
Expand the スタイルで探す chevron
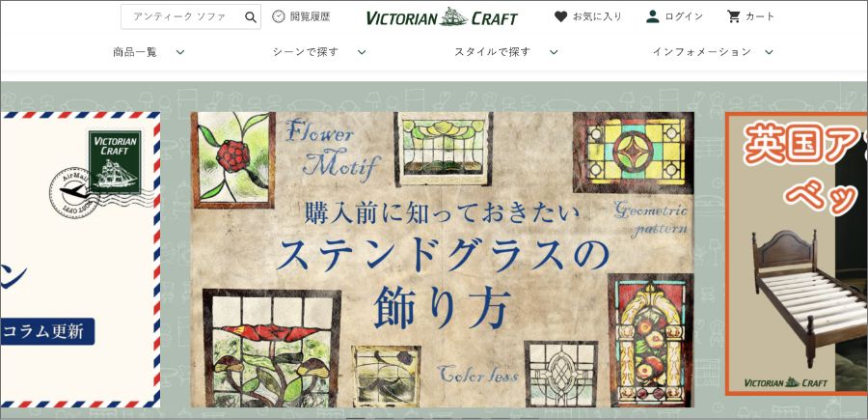pyautogui.click(x=554, y=52)
